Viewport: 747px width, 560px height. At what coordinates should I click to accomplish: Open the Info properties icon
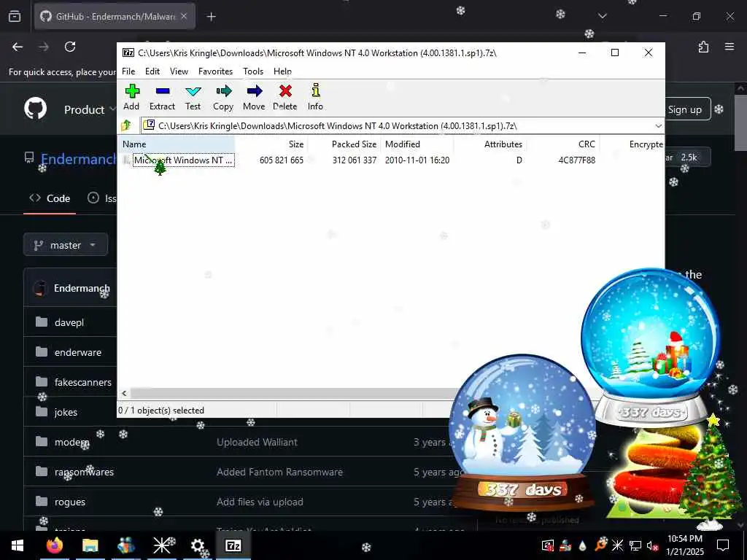[x=315, y=97]
